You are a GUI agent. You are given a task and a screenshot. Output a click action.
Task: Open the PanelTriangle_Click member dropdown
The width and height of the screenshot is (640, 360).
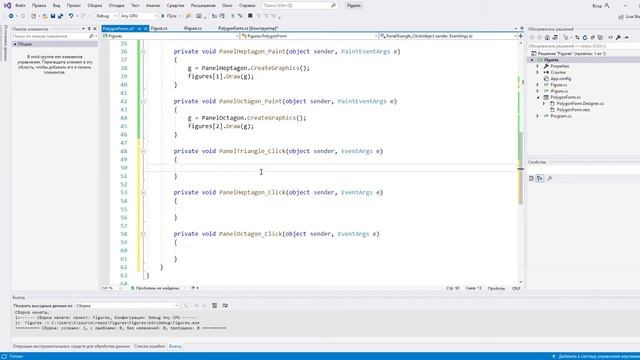447,36
